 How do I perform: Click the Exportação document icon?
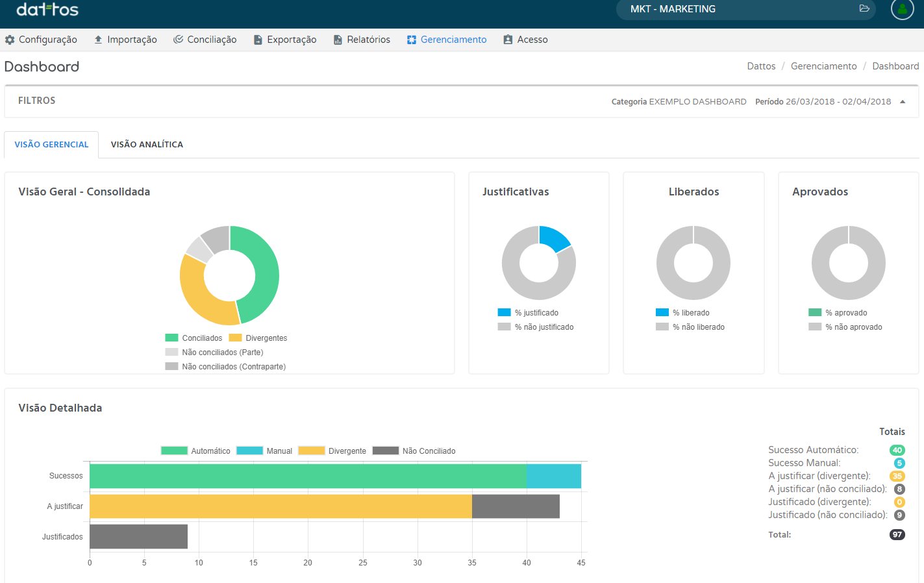click(258, 40)
